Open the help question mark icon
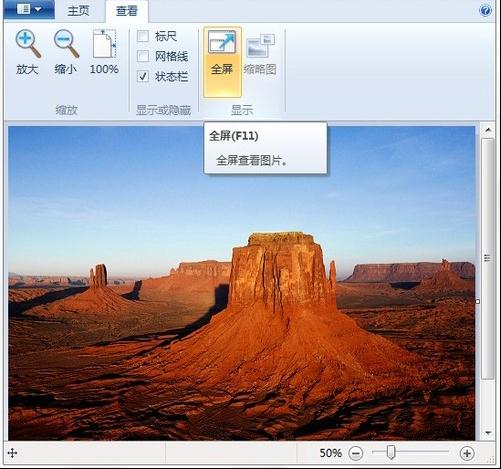 coord(485,10)
